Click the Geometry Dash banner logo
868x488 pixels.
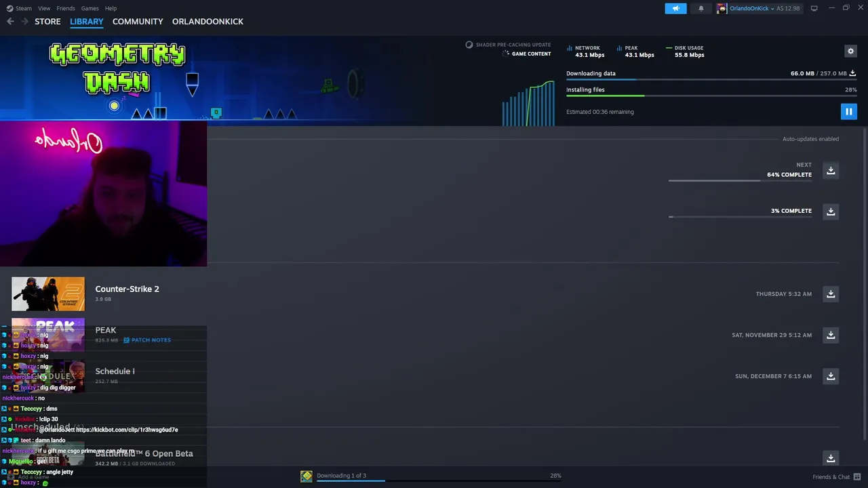pos(117,68)
